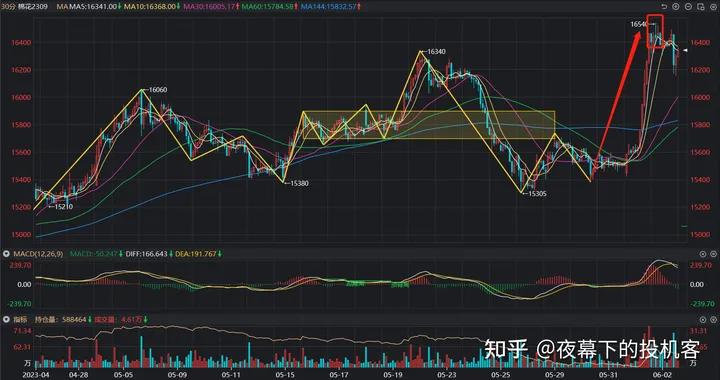
Task: Zoom in the candlestick chart
Action: coord(676,6)
